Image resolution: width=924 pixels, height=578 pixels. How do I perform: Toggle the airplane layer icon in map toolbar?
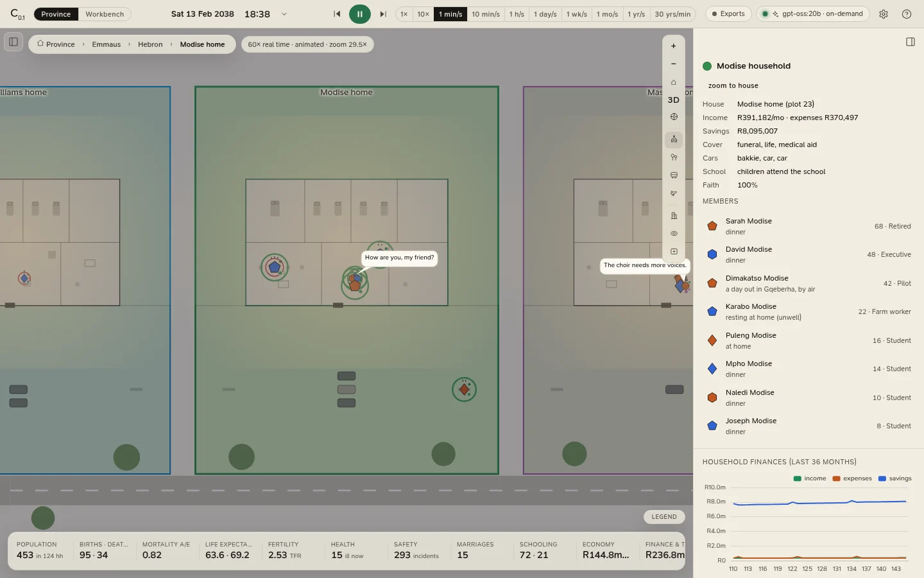[674, 193]
